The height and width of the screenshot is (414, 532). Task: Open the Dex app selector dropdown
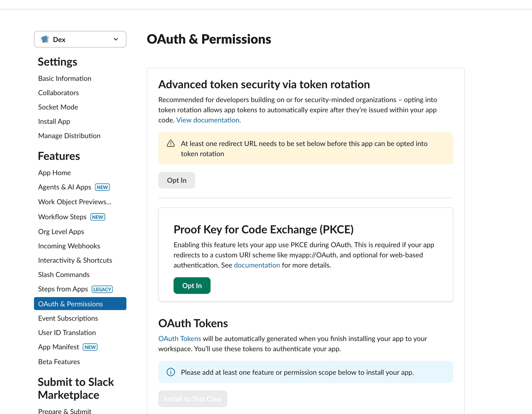coord(80,39)
